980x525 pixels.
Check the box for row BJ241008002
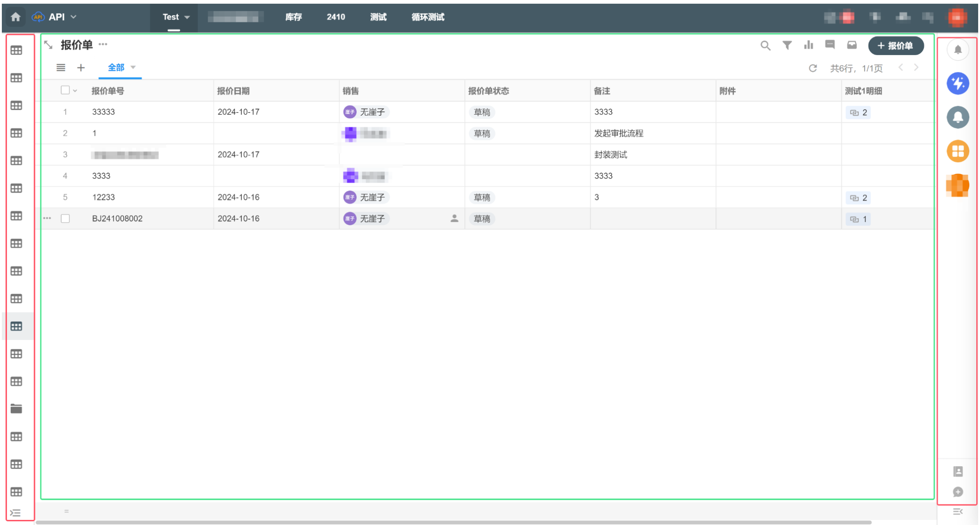[x=65, y=219]
